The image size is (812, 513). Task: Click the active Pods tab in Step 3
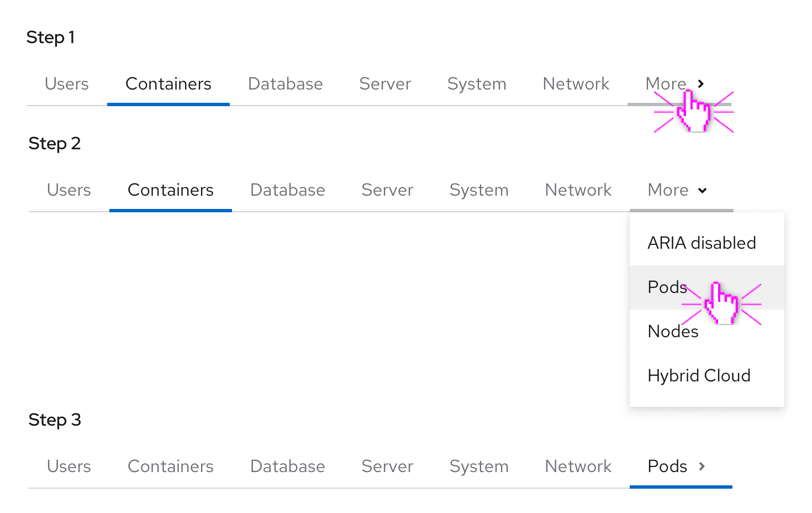pos(667,467)
